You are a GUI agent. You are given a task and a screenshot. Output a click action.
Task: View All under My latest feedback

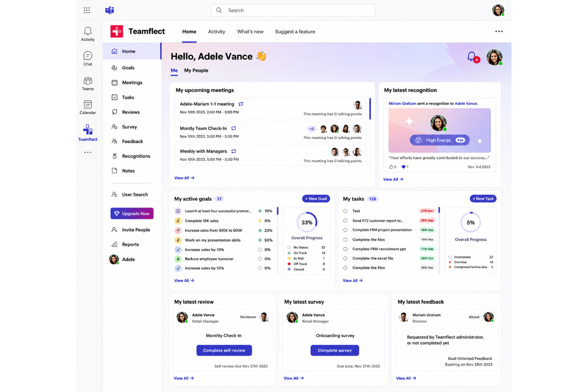coord(406,378)
